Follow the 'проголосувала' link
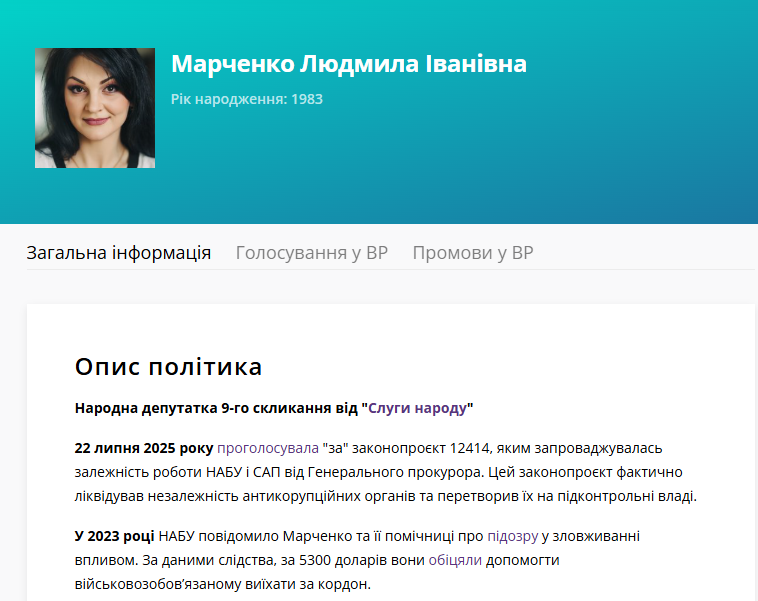Viewport: 758px width, 601px height. click(267, 448)
